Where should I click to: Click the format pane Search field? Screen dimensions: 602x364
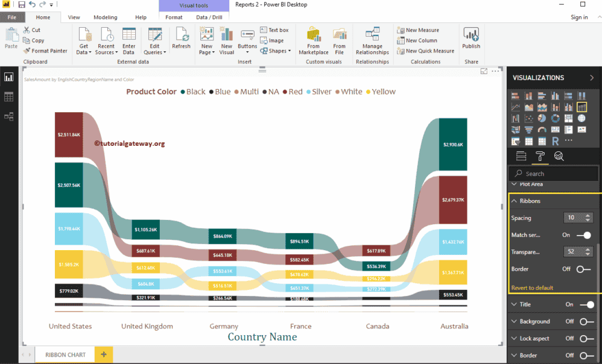(x=555, y=174)
